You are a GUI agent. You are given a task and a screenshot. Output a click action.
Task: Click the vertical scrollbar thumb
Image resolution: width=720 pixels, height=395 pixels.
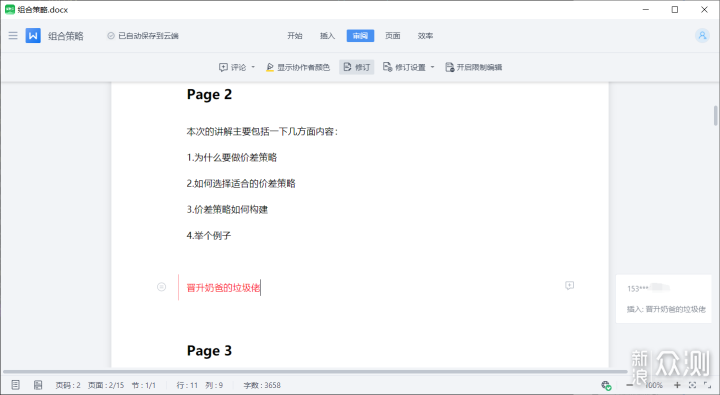point(715,115)
